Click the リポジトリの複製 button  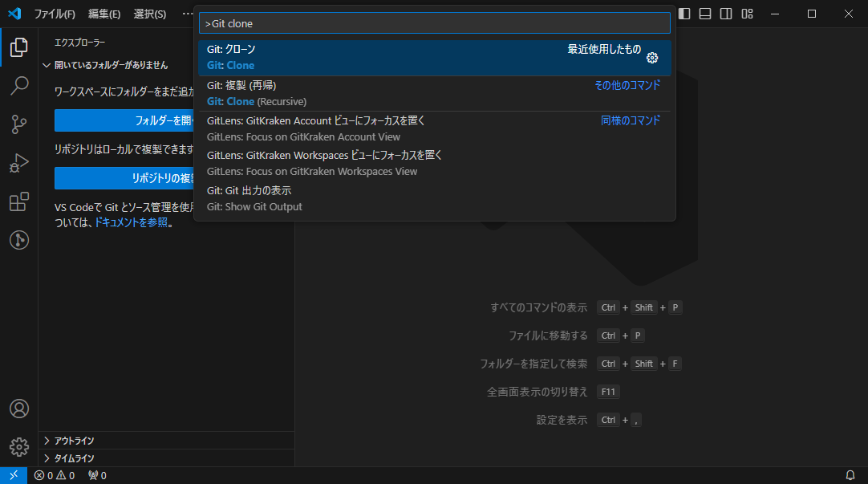tap(124, 178)
